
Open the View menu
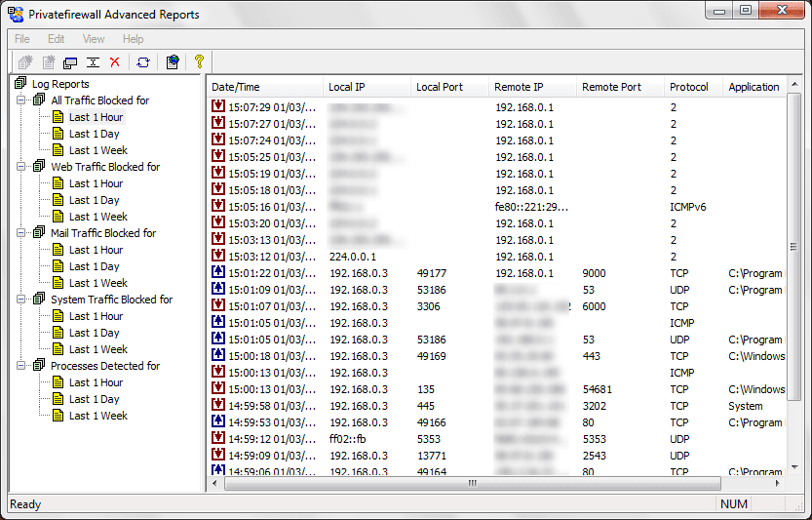click(94, 39)
